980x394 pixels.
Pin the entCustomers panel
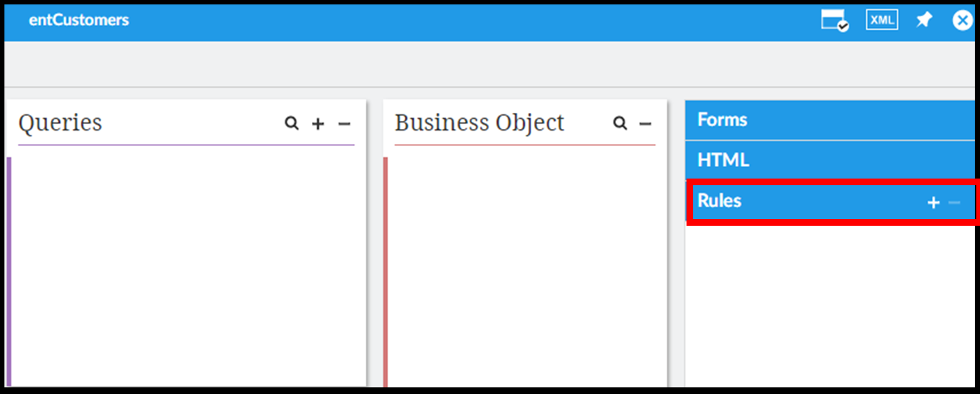[x=924, y=21]
